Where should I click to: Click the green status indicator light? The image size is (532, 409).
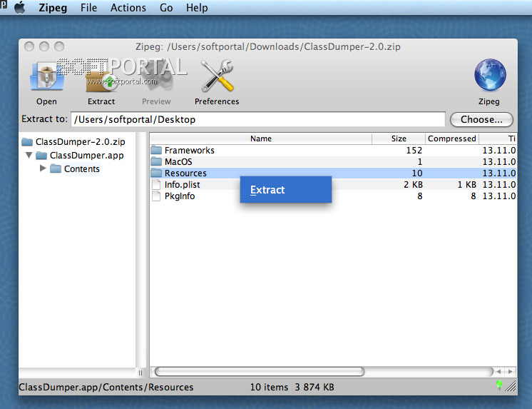tap(498, 385)
